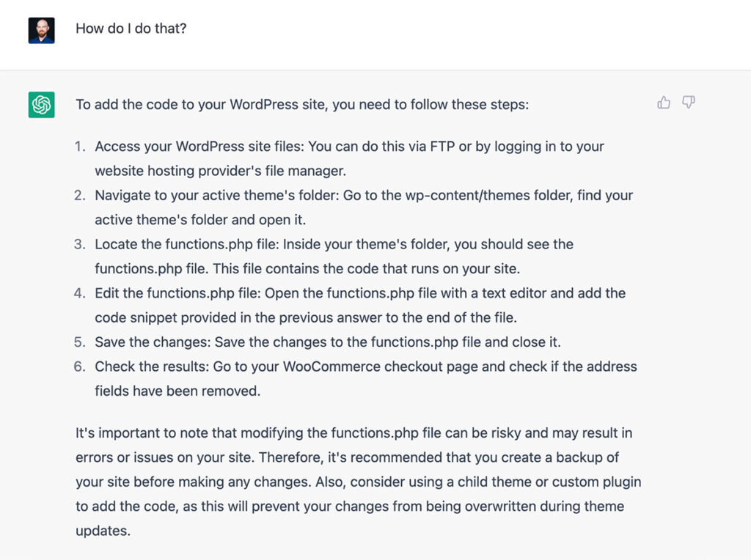
Task: Click the user's profile photo avatar
Action: click(x=41, y=30)
